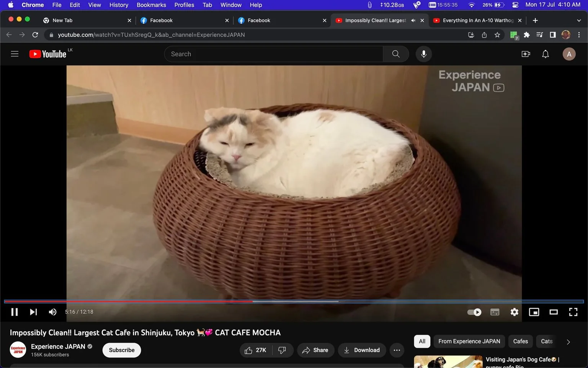Open Chrome extensions puzzle icon
The width and height of the screenshot is (588, 368).
(x=527, y=35)
